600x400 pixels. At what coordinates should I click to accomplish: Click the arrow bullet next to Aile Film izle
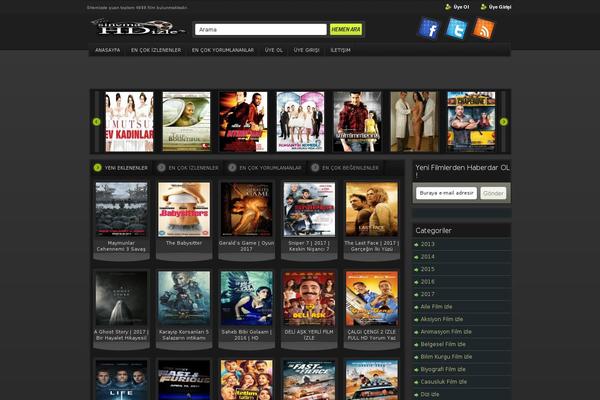point(416,307)
